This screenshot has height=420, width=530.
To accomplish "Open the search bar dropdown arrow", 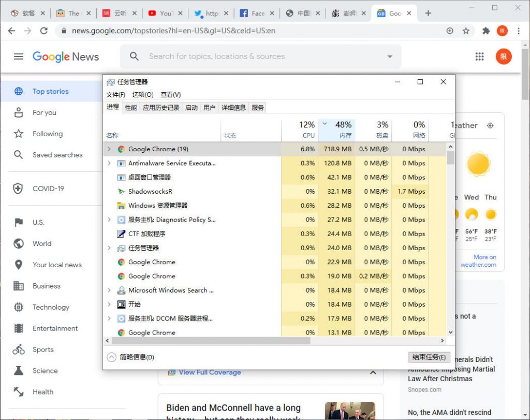I will 390,56.
